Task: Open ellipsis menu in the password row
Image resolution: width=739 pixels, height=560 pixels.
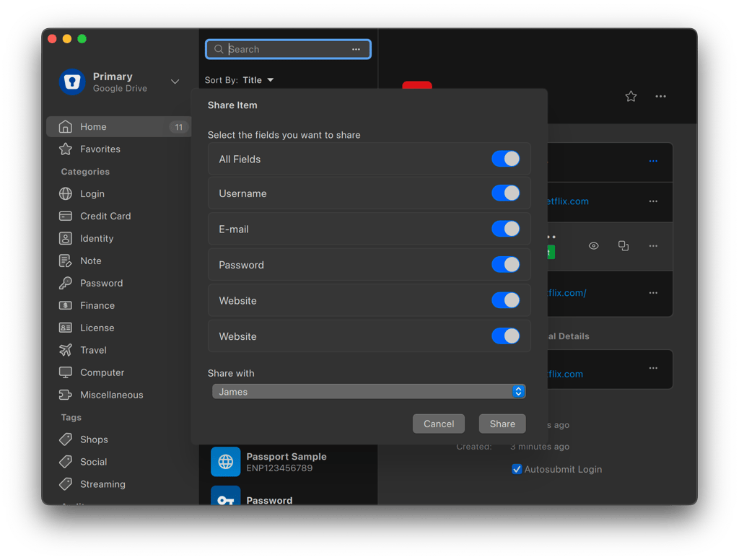Action: click(653, 245)
